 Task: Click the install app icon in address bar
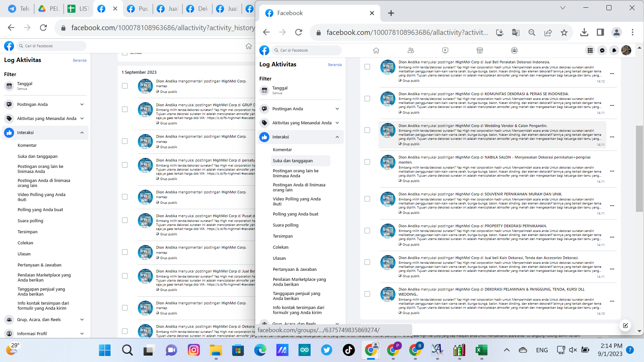point(500,33)
